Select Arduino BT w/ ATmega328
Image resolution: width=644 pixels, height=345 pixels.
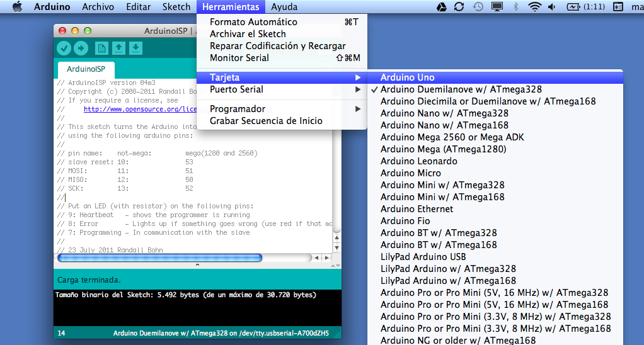pos(495,232)
